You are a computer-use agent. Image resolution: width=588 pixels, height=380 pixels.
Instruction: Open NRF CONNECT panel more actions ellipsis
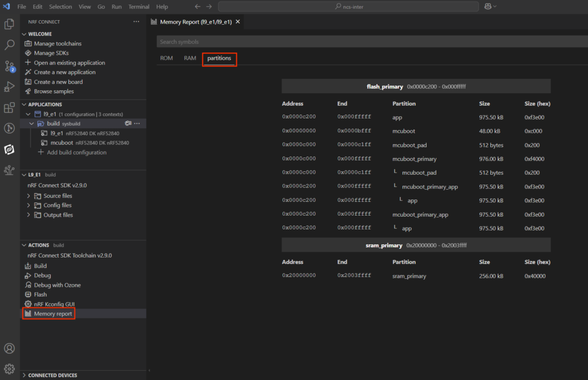coord(136,22)
